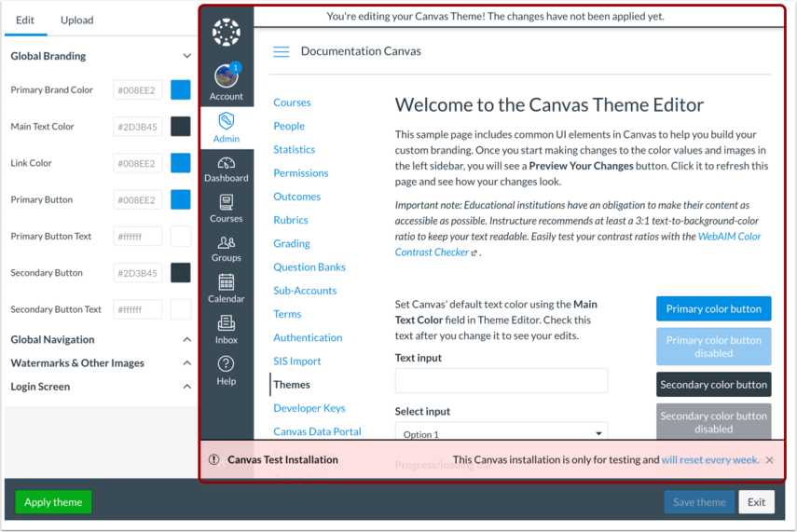This screenshot has height=532, width=797.
Task: Expand the Login Screen section
Action: click(x=187, y=387)
